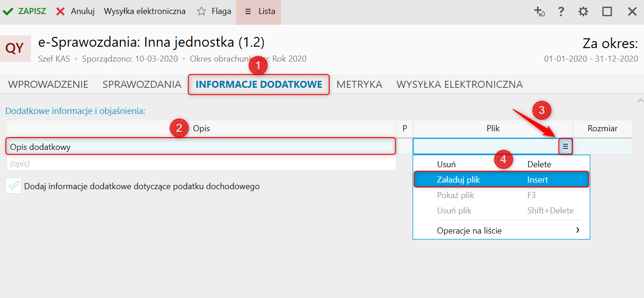Click the add-with-refresh plus icon
The width and height of the screenshot is (644, 298).
tap(539, 12)
